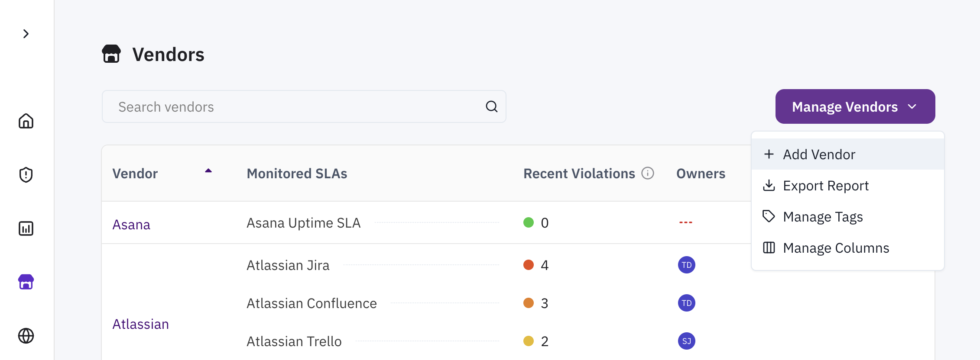Click the Recent Violations info icon

(x=648, y=173)
